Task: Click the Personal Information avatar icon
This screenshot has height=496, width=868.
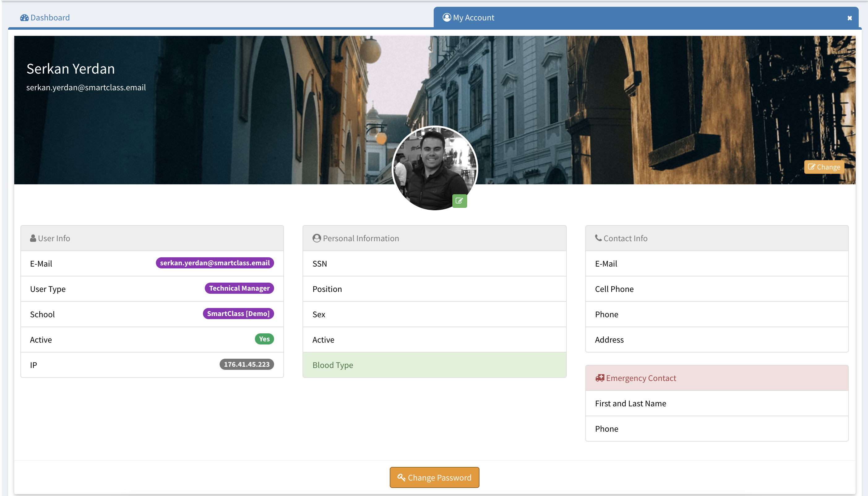Action: (x=316, y=238)
